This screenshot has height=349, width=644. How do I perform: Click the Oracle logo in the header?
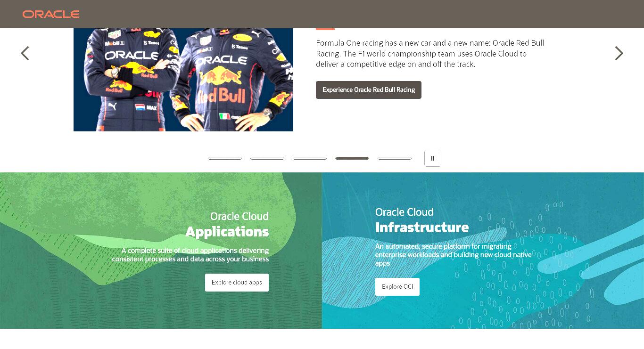[51, 14]
